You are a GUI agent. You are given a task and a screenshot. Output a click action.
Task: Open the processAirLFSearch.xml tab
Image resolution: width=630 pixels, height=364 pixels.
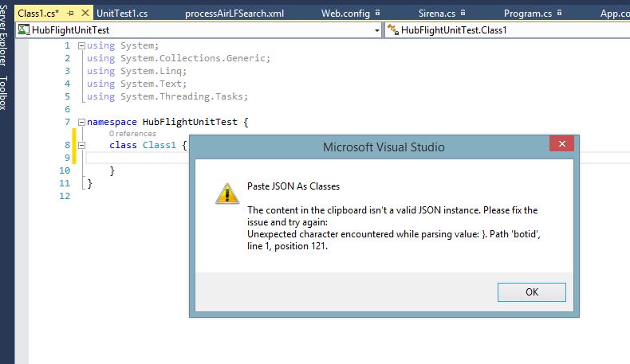click(234, 14)
